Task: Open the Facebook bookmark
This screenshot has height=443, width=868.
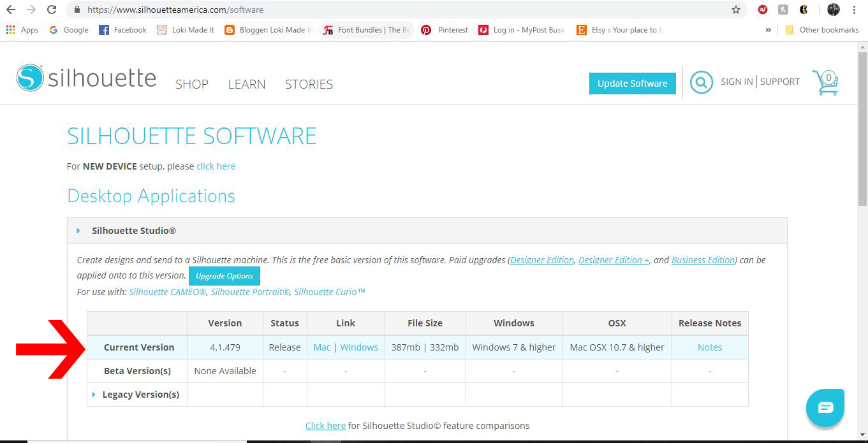Action: click(x=123, y=30)
